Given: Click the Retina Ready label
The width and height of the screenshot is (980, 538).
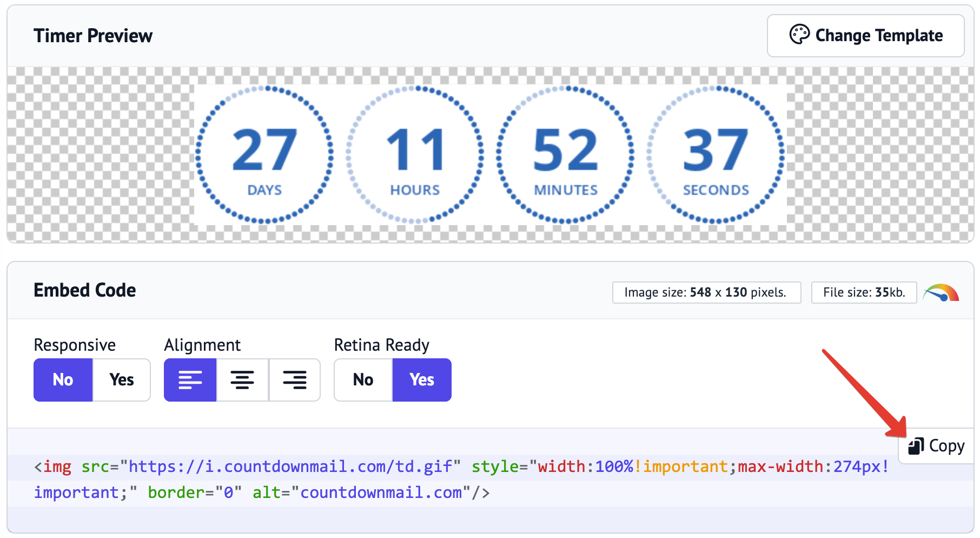Looking at the screenshot, I should coord(382,345).
